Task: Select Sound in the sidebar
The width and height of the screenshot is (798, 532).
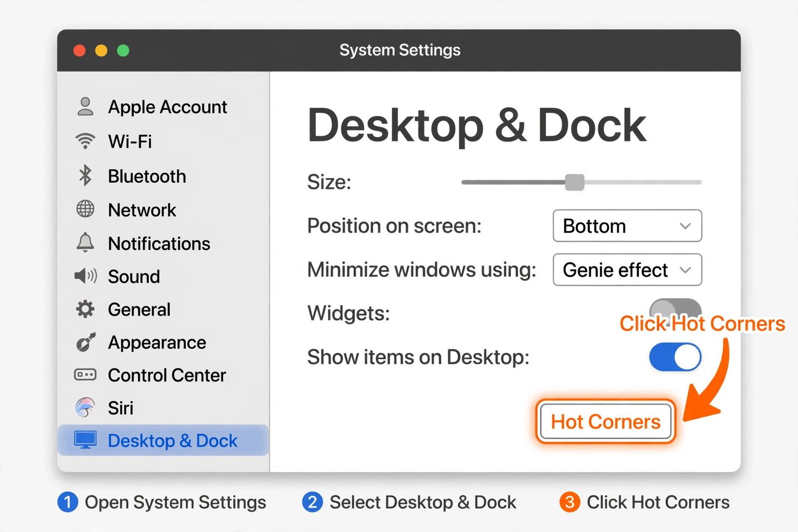Action: pyautogui.click(x=163, y=276)
